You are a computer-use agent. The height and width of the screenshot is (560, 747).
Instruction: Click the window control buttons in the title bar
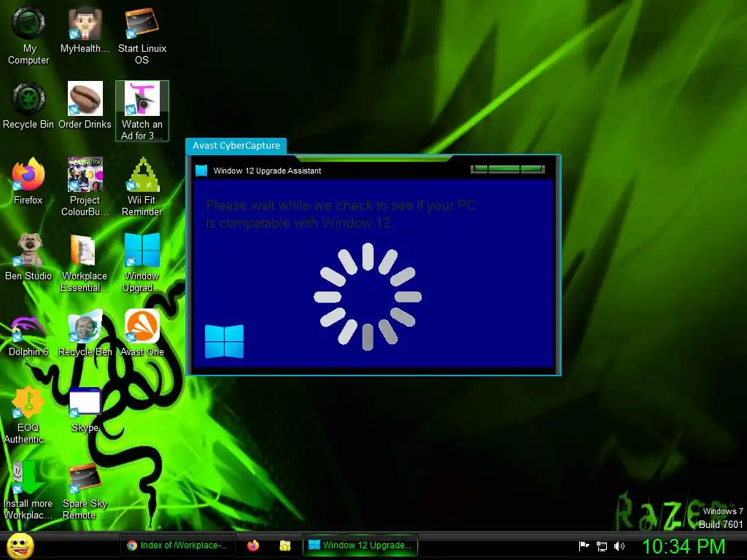508,169
